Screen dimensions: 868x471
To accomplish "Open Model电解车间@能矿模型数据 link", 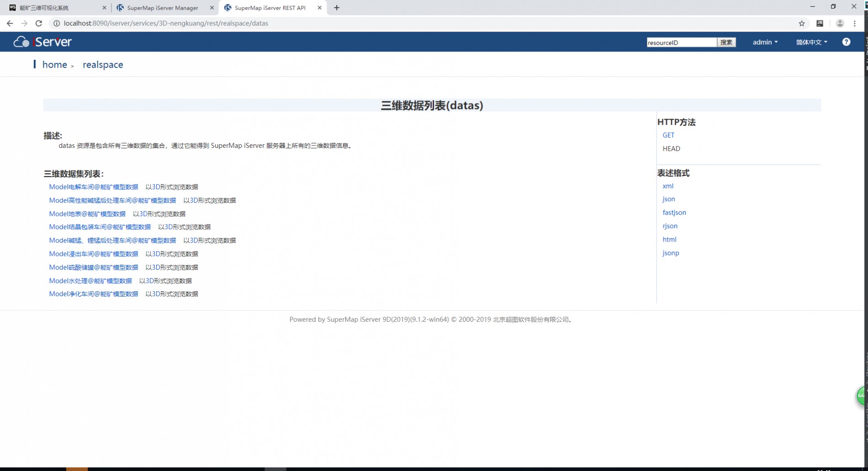I will [x=94, y=187].
